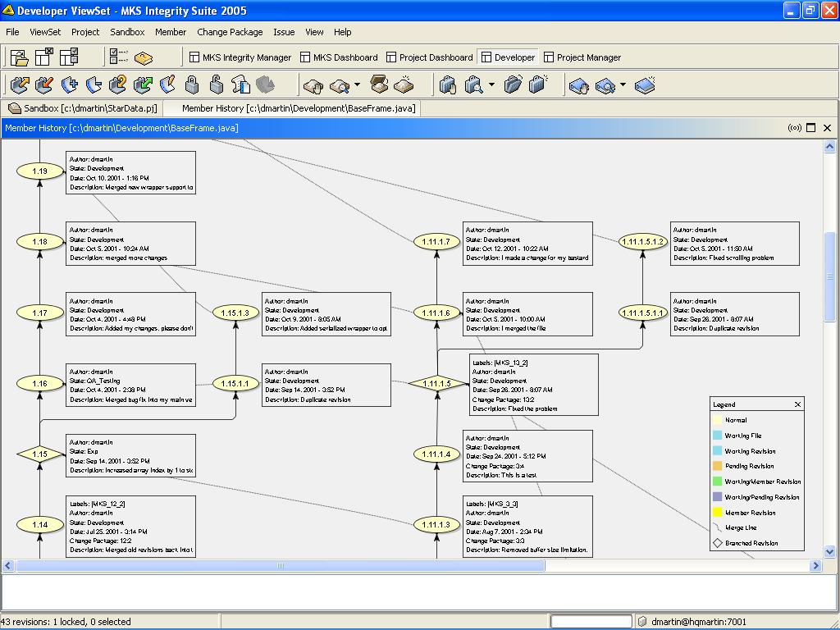This screenshot has width=840, height=630.
Task: Click the find project building magnifier icon
Action: point(473,84)
